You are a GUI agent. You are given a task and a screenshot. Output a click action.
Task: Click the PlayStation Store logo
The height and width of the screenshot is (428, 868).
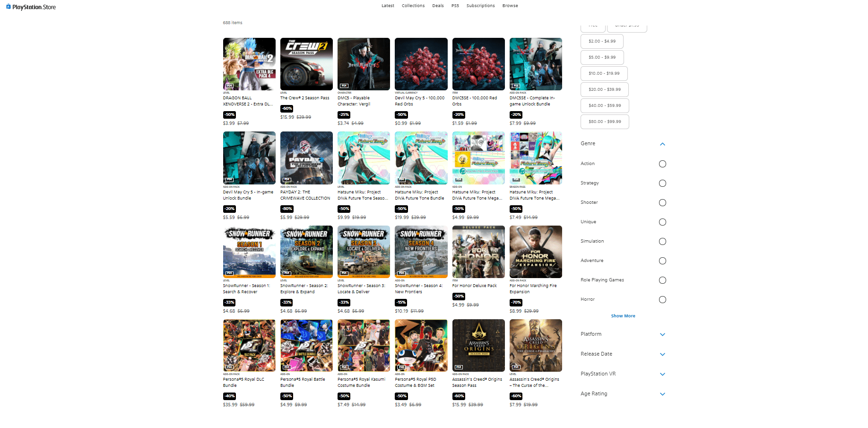[31, 7]
